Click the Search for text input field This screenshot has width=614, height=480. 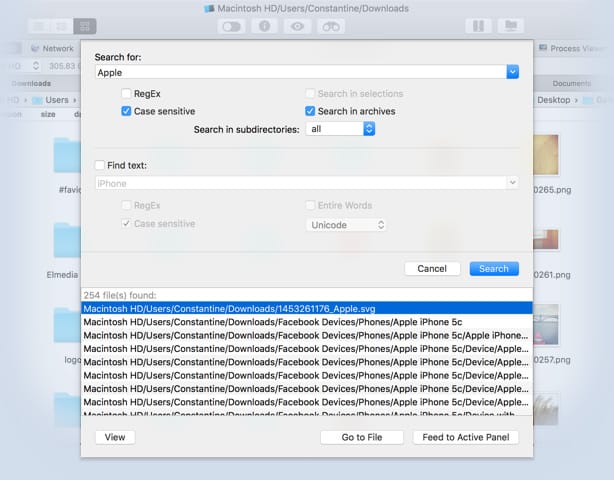[x=299, y=72]
